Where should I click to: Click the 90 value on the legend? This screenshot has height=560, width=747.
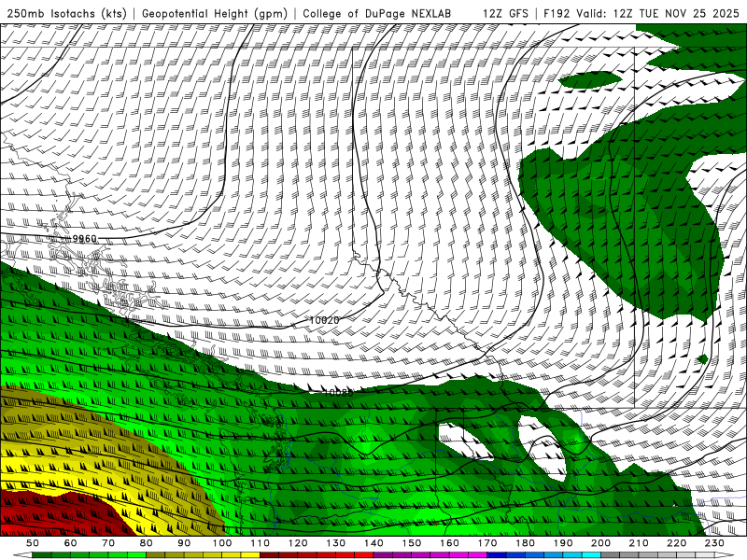(x=184, y=543)
